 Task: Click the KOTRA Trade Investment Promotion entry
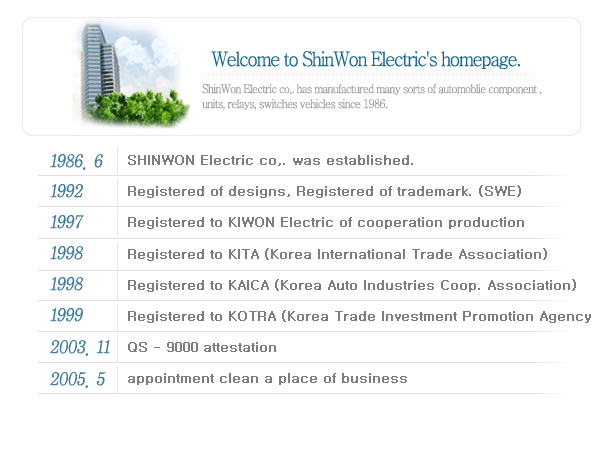[x=359, y=316]
